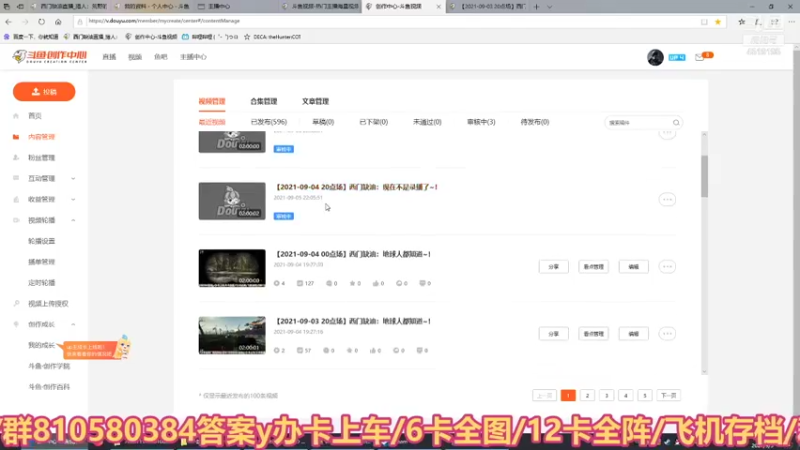Open 视频上传授权 in the sidebar
This screenshot has height=450, width=800.
[x=48, y=304]
